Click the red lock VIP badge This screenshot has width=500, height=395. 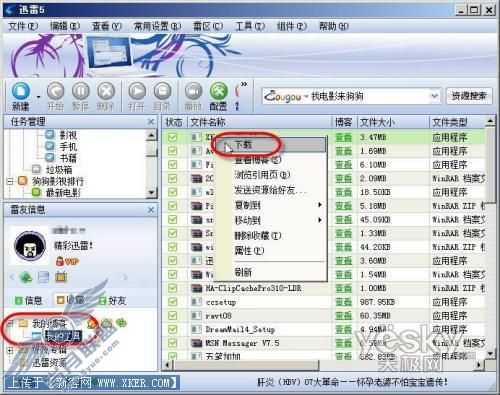67,261
